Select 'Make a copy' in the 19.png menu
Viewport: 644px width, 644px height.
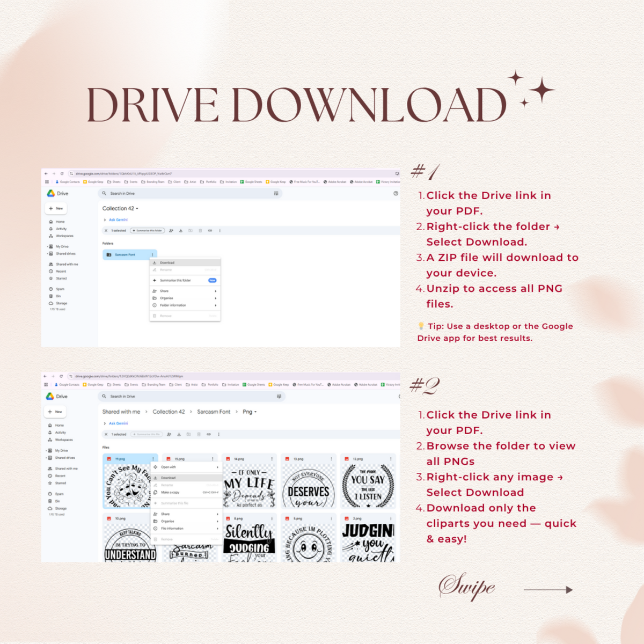coord(170,492)
